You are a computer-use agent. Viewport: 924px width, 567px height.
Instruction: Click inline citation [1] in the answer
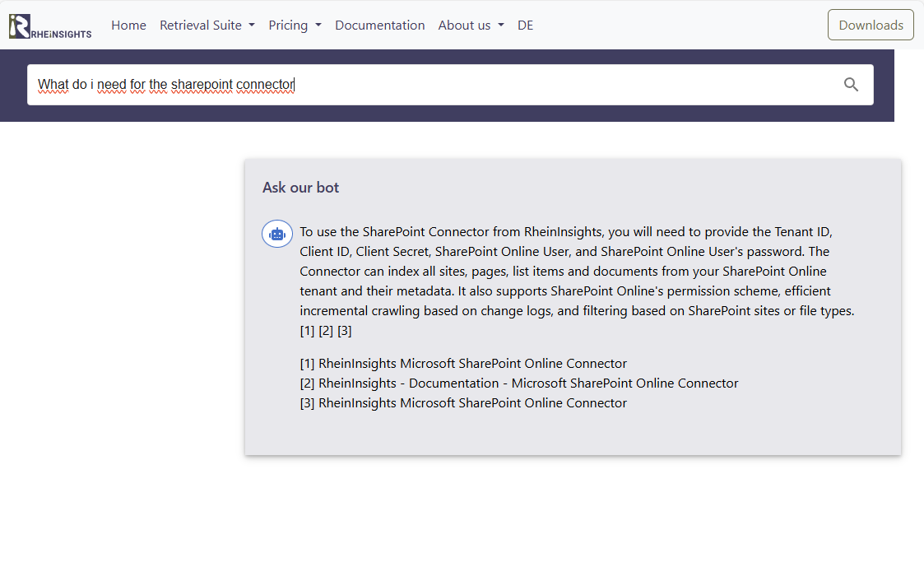pyautogui.click(x=307, y=331)
